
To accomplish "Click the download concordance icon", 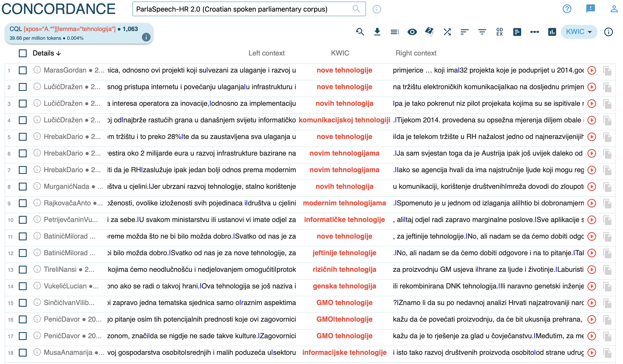I will (x=377, y=32).
